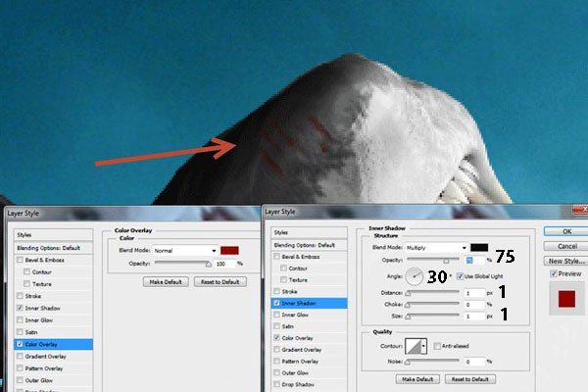Screen dimensions: 588x392
Task: Click the Inner Shadow Size slider
Action: [x=433, y=316]
